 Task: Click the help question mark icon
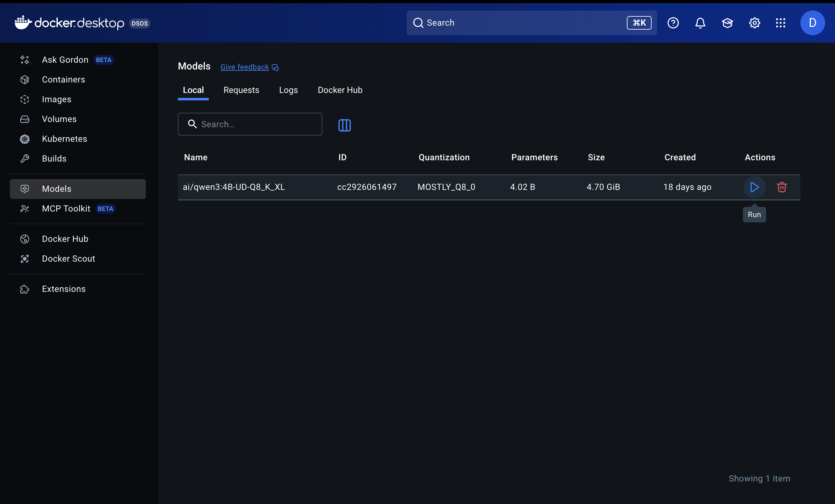click(673, 23)
